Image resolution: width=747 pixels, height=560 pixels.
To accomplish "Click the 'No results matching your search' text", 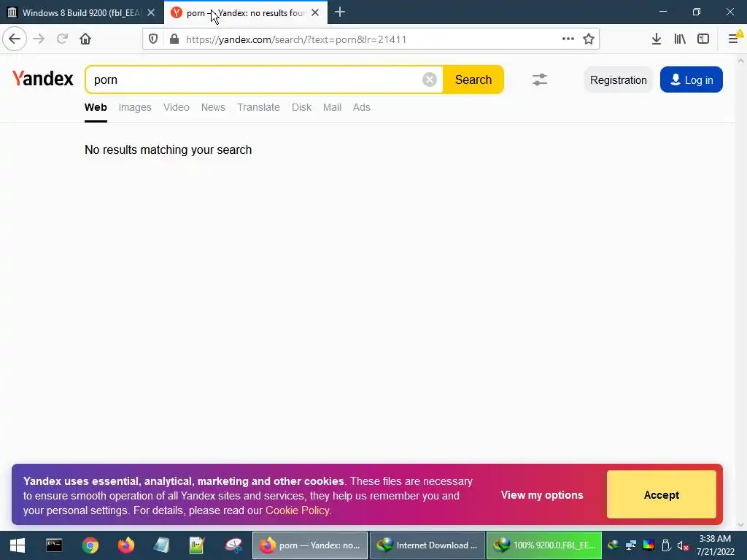I will click(x=169, y=149).
